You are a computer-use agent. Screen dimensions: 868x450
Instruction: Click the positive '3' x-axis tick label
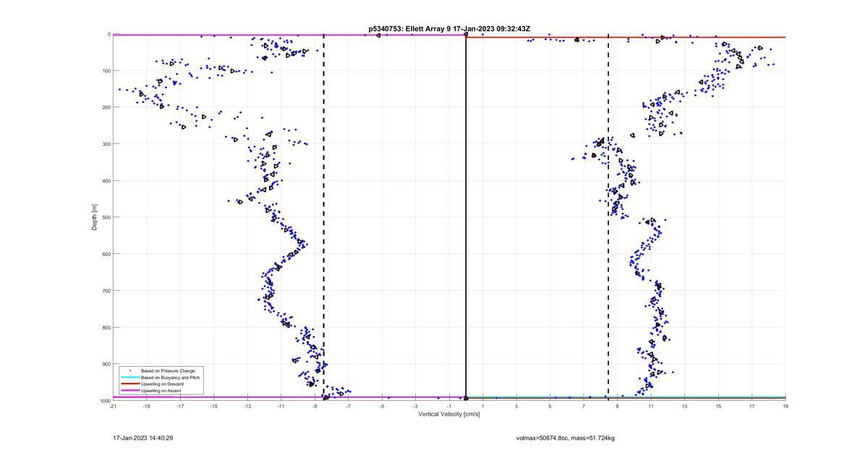click(516, 407)
